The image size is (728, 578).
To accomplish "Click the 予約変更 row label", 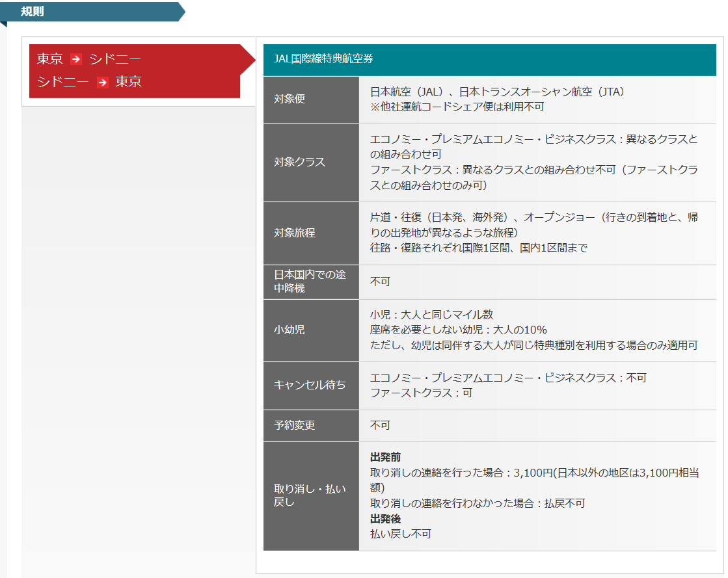I will [311, 425].
